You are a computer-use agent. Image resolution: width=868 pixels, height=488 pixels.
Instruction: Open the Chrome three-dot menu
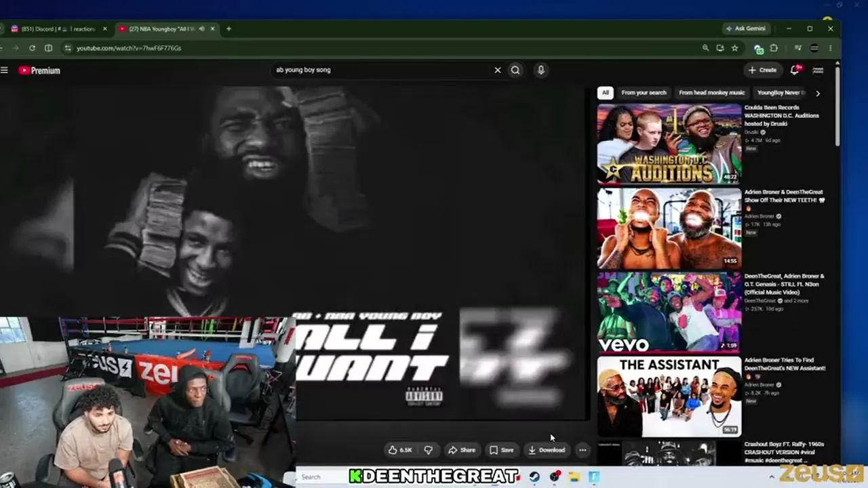(x=830, y=48)
